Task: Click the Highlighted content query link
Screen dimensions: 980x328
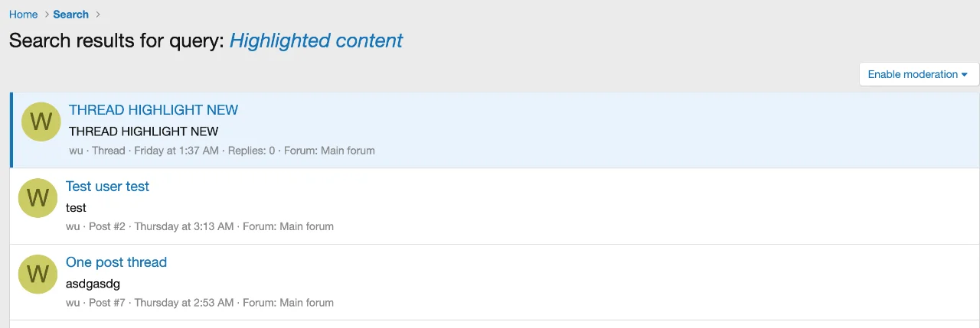Action: pos(316,41)
